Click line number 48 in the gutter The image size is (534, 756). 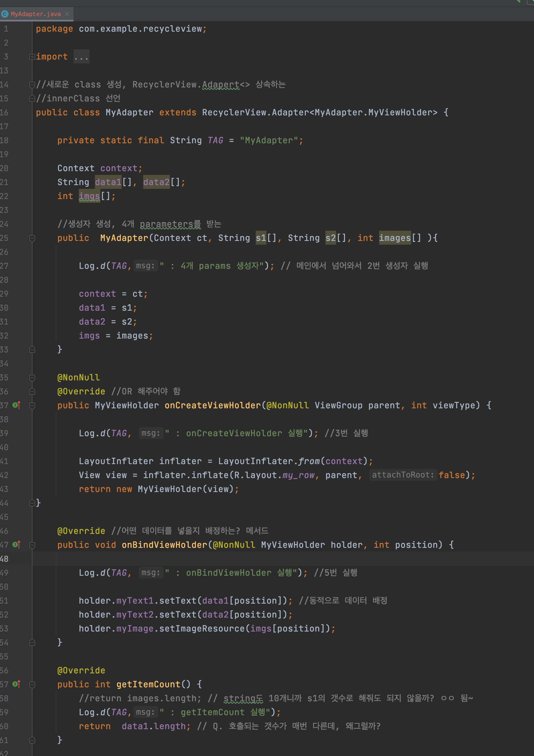[x=5, y=559]
